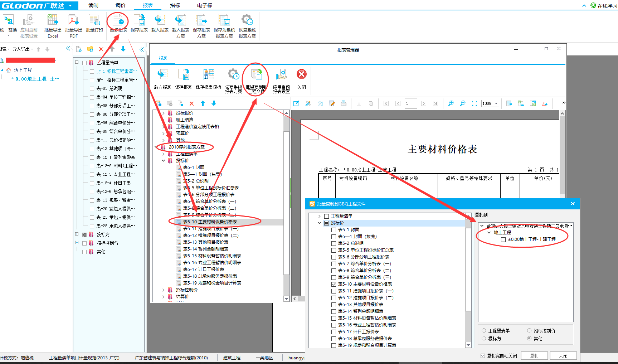Open the 100% zoom dropdown

tap(496, 103)
